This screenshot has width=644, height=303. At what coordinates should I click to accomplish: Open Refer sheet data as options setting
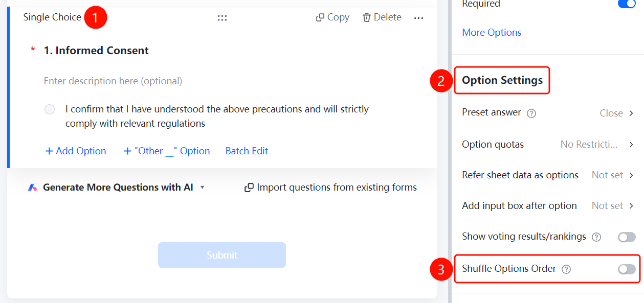pyautogui.click(x=548, y=175)
